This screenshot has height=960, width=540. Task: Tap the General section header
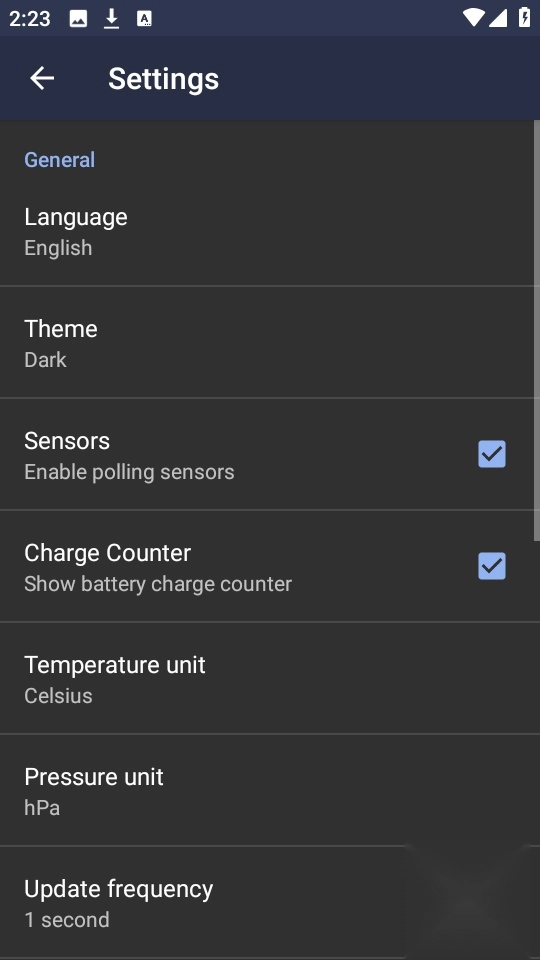59,160
